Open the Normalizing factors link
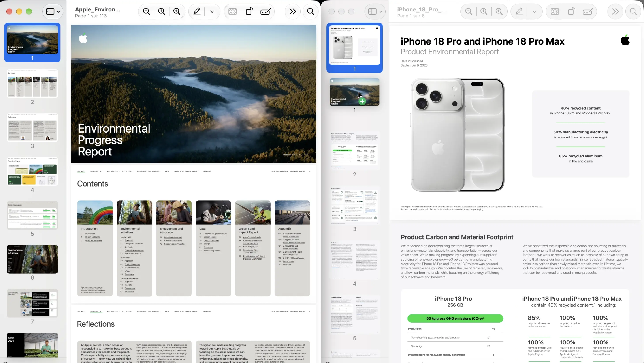644x363 pixels. point(212,251)
